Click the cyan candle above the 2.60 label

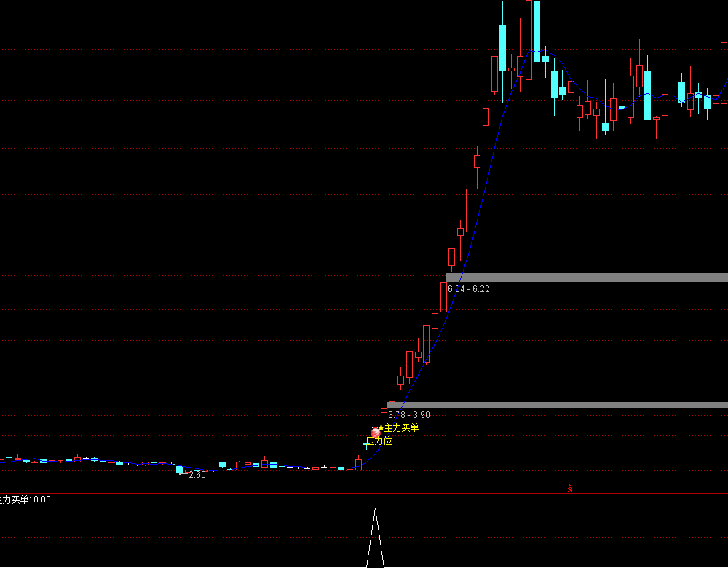pyautogui.click(x=180, y=470)
